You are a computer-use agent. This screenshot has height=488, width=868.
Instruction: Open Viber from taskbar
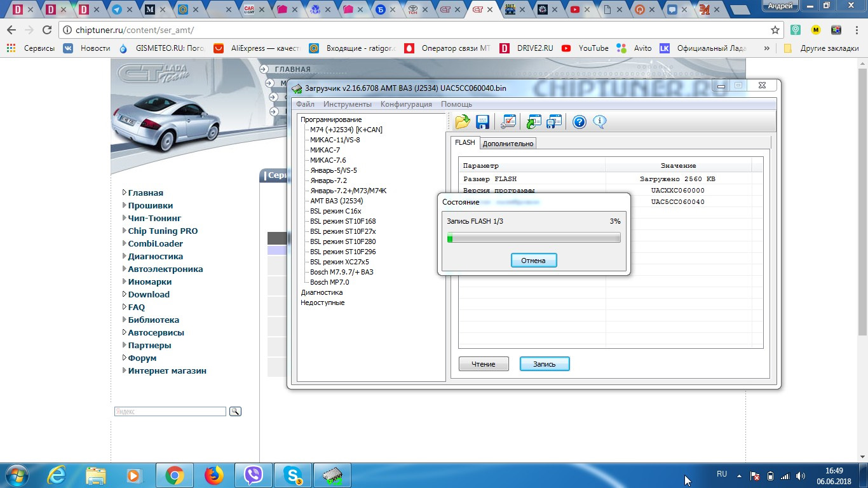coord(254,475)
